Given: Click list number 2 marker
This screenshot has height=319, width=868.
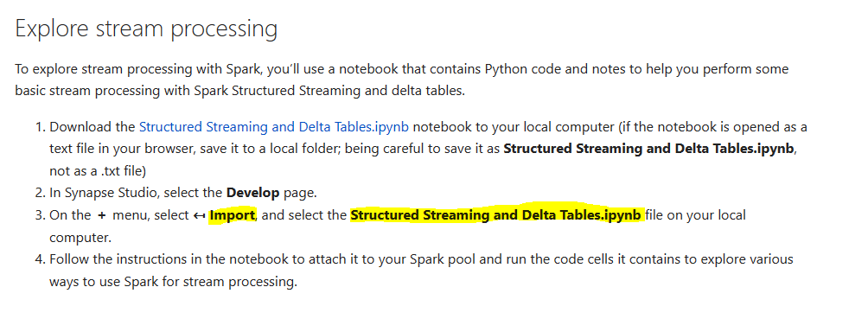Looking at the screenshot, I should pos(39,193).
